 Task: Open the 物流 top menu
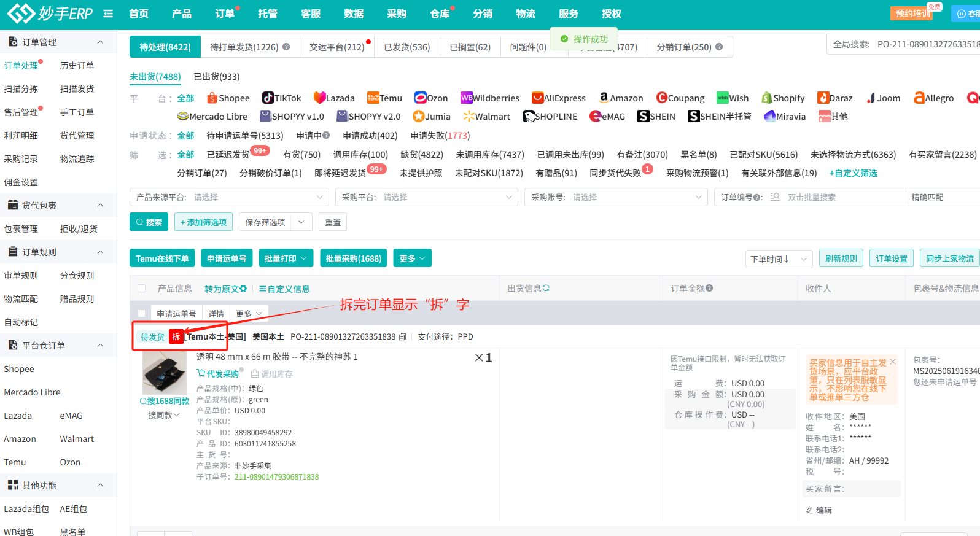tap(526, 14)
